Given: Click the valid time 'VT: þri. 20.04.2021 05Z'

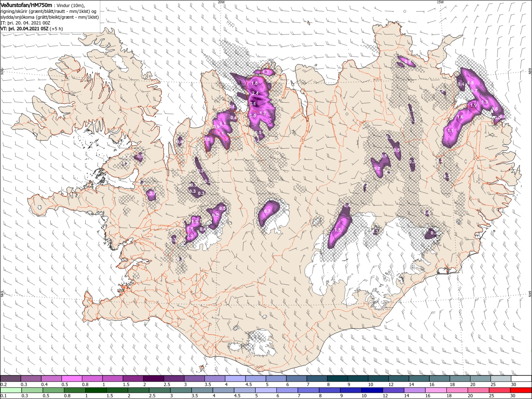Looking at the screenshot, I should click(25, 28).
